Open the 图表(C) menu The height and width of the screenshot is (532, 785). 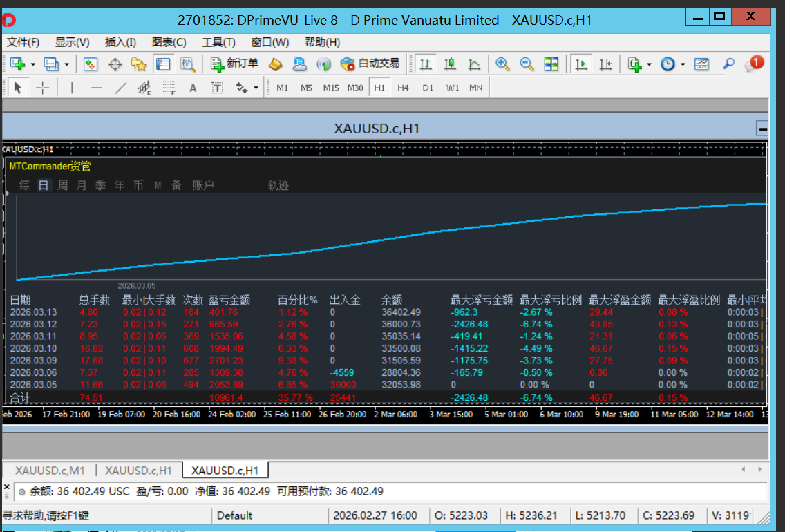pyautogui.click(x=169, y=43)
